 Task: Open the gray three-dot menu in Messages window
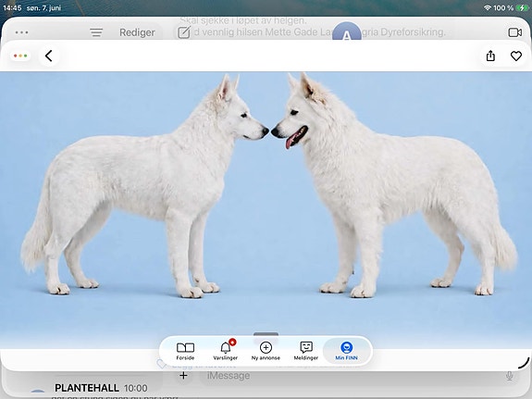click(x=21, y=32)
